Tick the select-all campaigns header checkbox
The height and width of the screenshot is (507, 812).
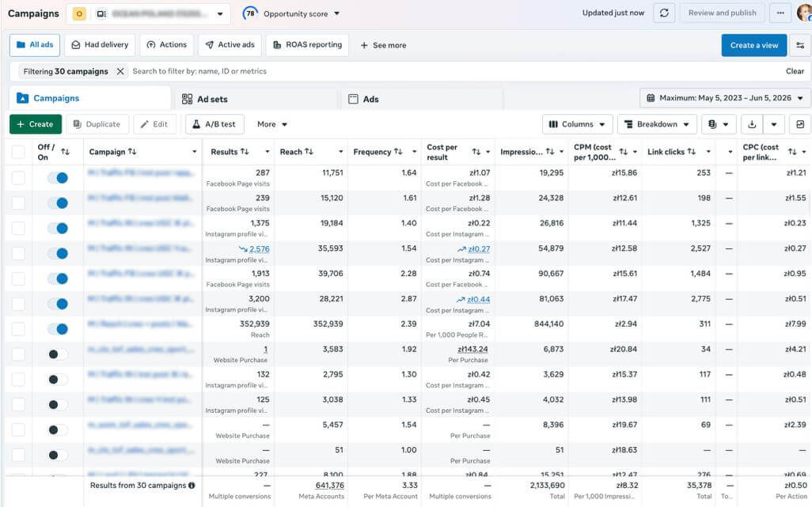[x=18, y=152]
